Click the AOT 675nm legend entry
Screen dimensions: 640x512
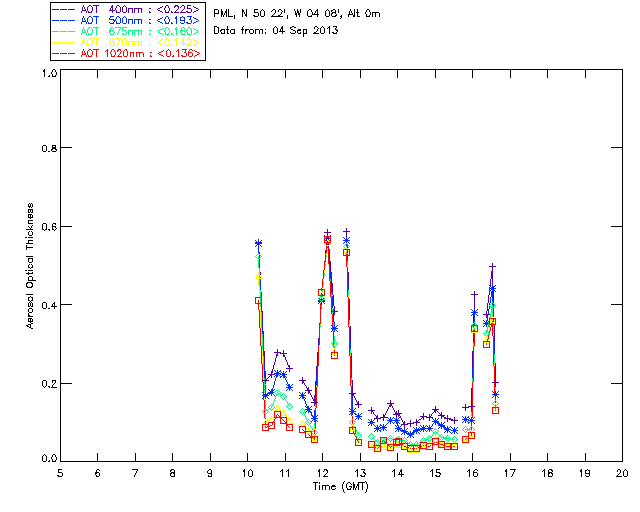point(128,31)
